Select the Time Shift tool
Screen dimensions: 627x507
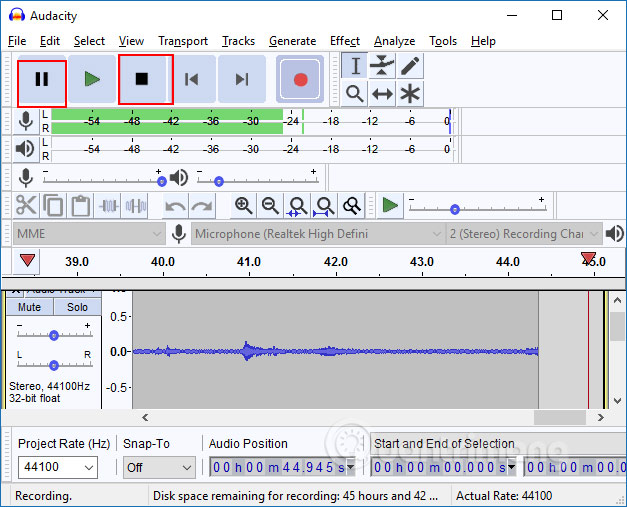pyautogui.click(x=382, y=94)
